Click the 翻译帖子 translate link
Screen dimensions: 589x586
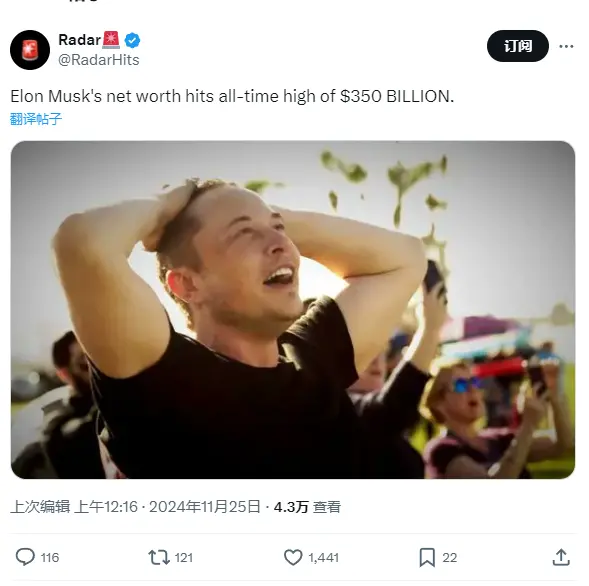(36, 119)
